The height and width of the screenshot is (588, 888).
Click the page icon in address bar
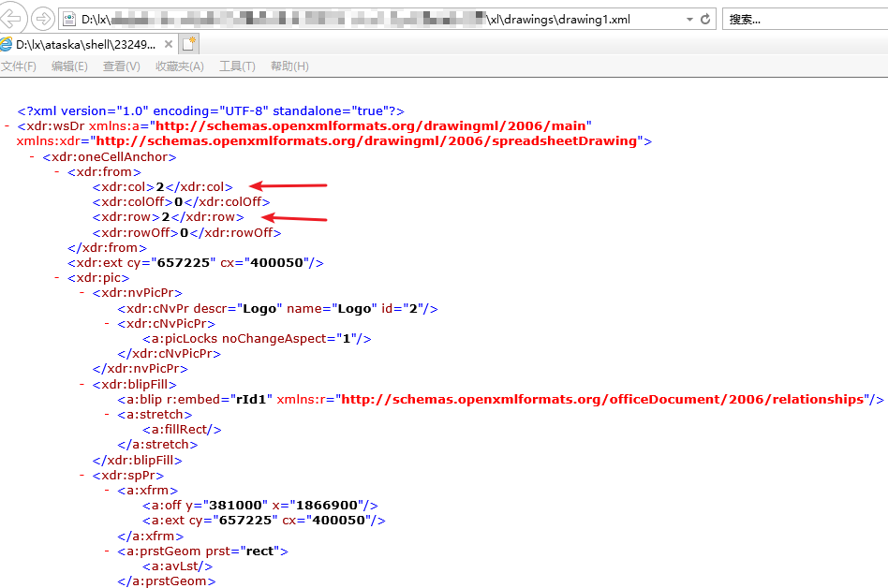[x=69, y=20]
